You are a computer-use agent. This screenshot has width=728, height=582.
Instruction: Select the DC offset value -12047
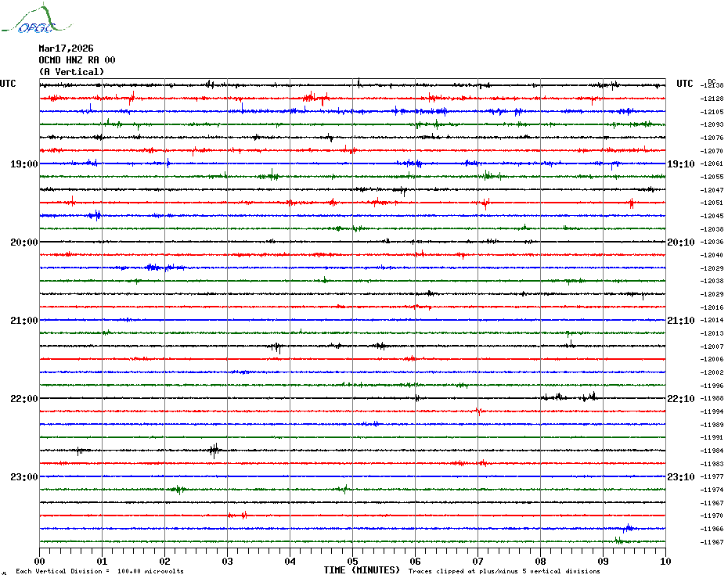[x=712, y=190]
